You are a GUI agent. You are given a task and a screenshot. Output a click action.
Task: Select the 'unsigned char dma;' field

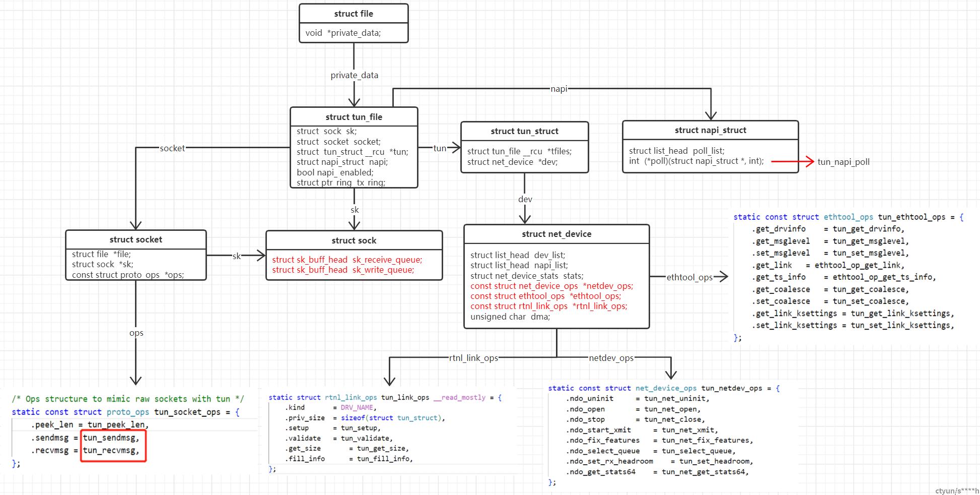(510, 317)
